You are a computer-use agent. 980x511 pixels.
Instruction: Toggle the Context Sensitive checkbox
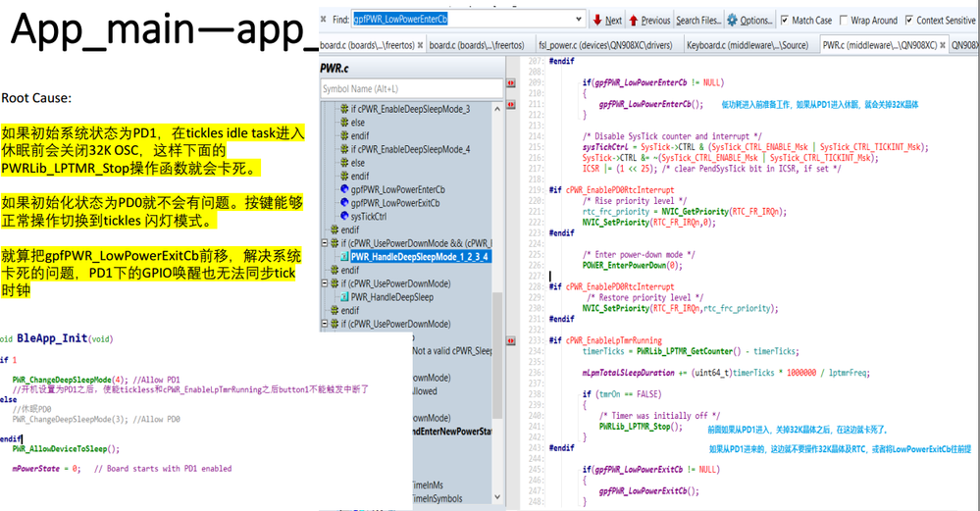tap(909, 20)
